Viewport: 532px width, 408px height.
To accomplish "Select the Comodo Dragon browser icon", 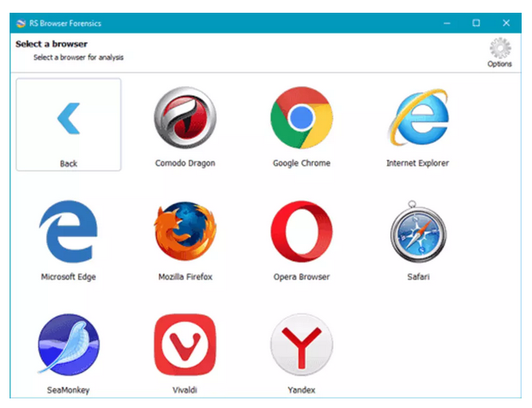I will pos(186,118).
